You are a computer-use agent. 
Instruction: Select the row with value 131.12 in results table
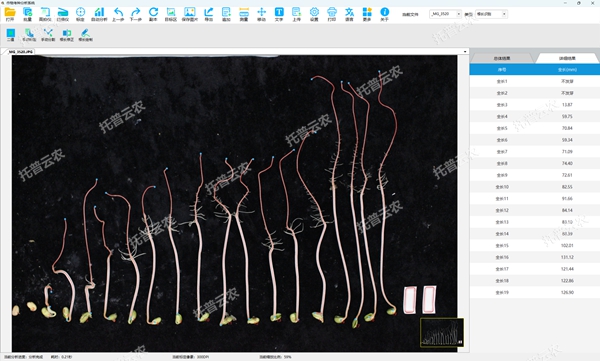[535, 257]
